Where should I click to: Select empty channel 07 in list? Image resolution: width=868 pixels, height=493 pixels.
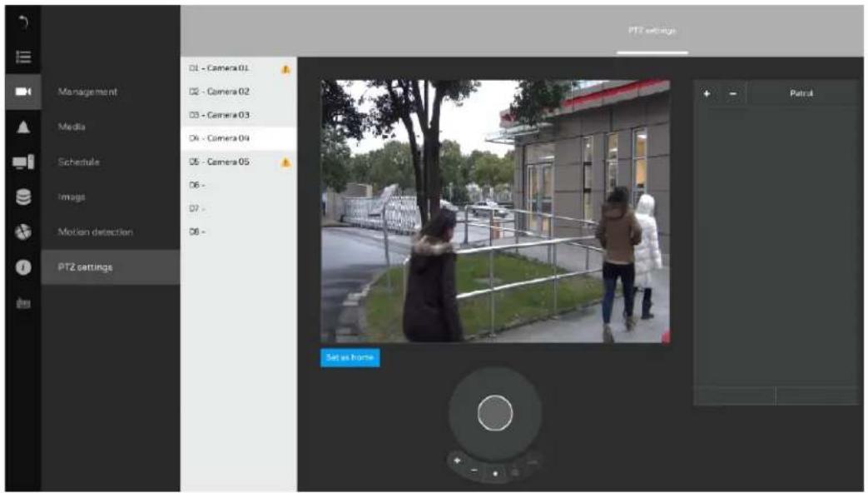click(239, 209)
